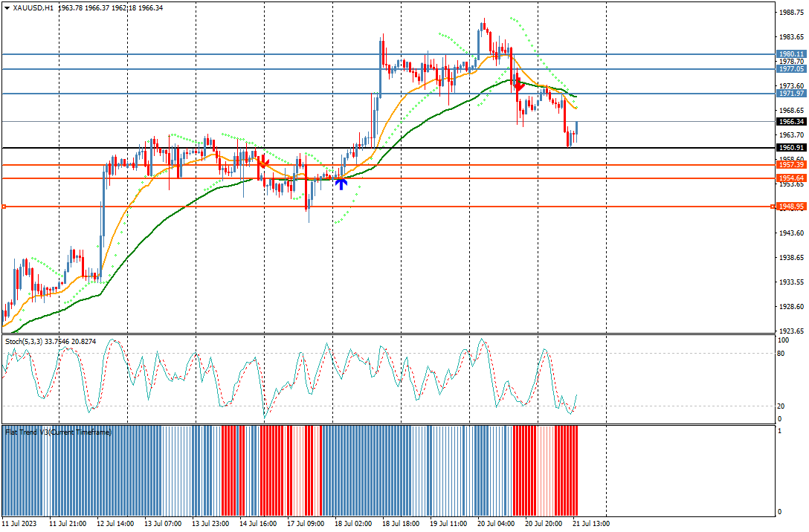Click the 18 Jul 02:00 time axis label
The width and height of the screenshot is (809, 532).
tap(353, 524)
